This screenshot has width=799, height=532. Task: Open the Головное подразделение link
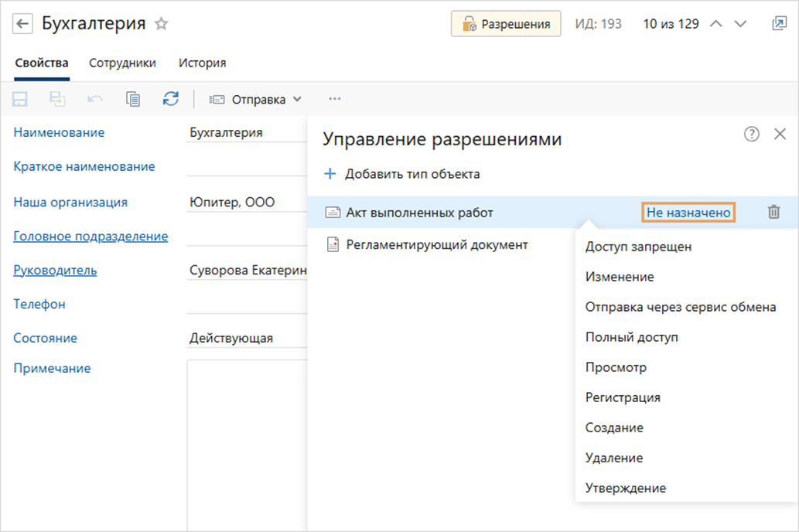(x=90, y=236)
